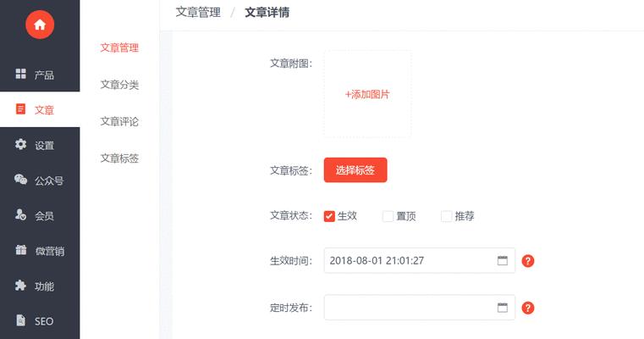Click the 文章附图 label
644x339 pixels.
pos(291,64)
